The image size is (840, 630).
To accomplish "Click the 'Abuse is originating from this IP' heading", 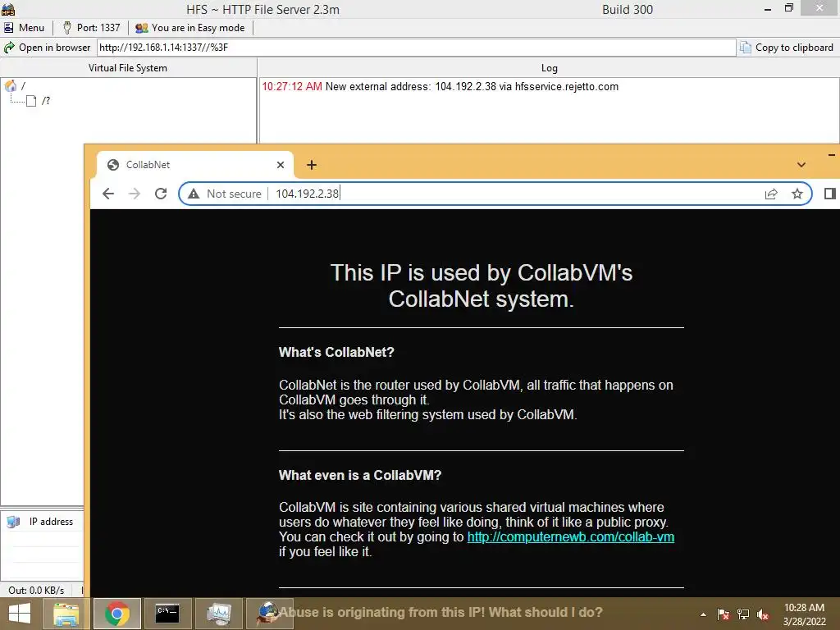I will click(441, 612).
